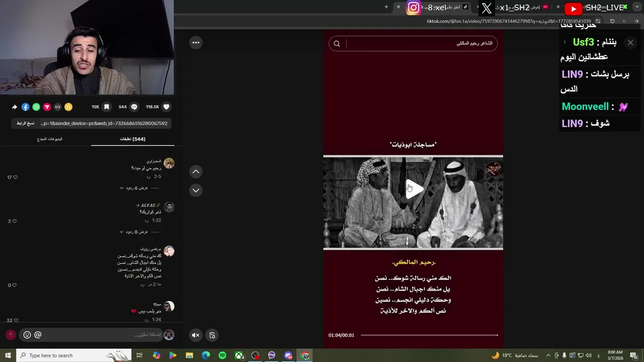Unmute the video sound
Image resolution: width=644 pixels, height=362 pixels.
point(196,335)
